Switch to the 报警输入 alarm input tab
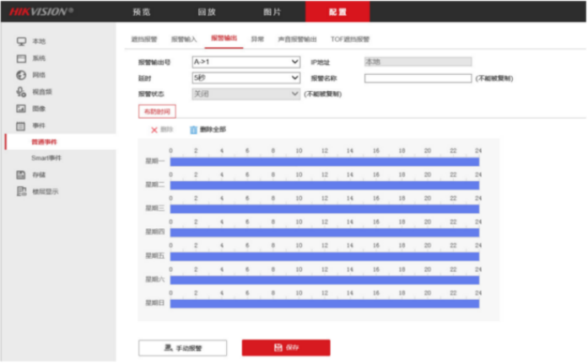Screen dimensions: 588x364 pyautogui.click(x=184, y=40)
